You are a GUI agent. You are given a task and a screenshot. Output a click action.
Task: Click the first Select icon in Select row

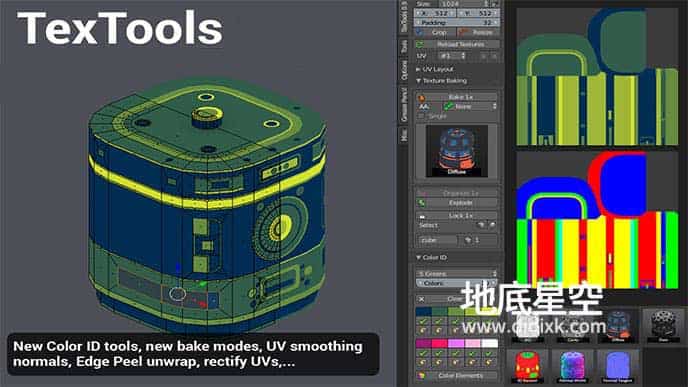pyautogui.click(x=481, y=225)
